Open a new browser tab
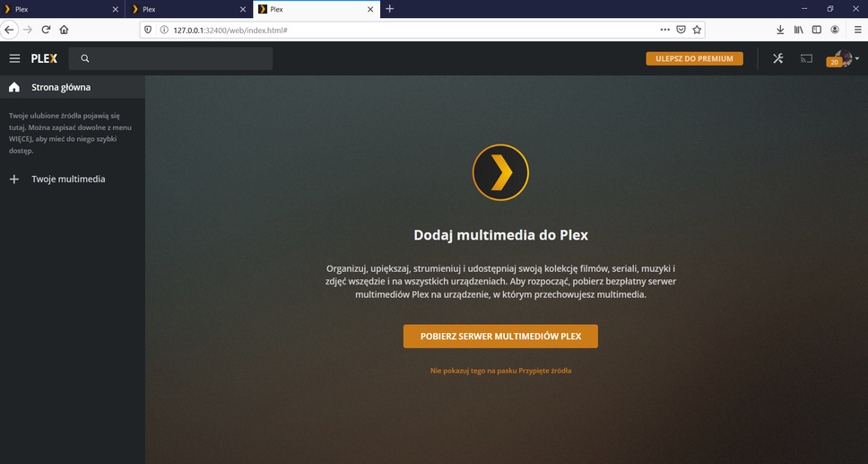The height and width of the screenshot is (464, 868). [390, 9]
